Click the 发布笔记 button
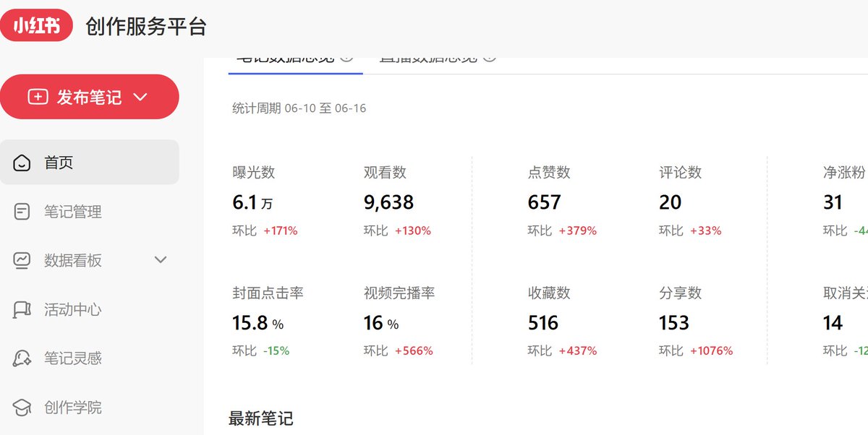 coord(90,97)
